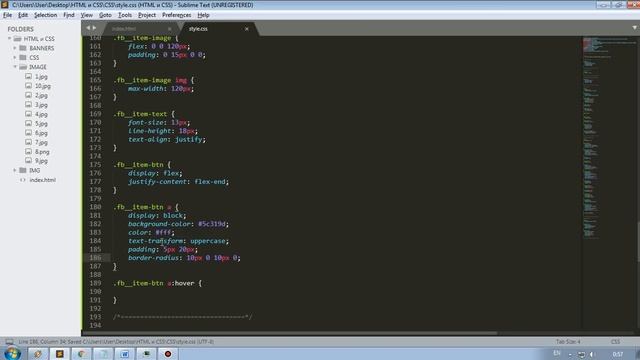Open the Edit menu
The width and height of the screenshot is (640, 360).
(23, 15)
